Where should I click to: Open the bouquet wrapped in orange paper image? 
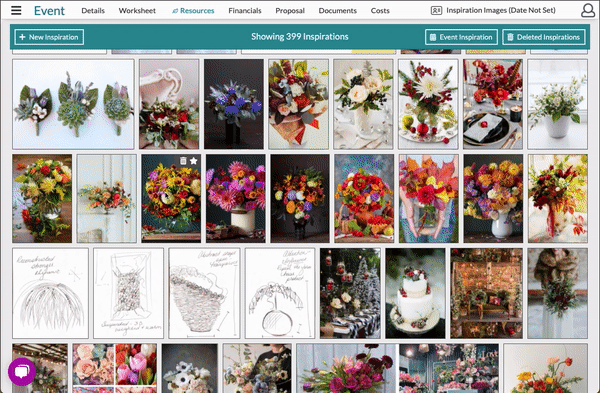click(x=298, y=104)
